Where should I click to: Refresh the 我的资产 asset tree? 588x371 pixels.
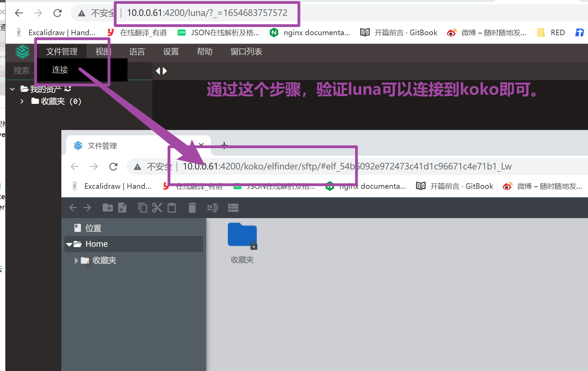pos(68,89)
